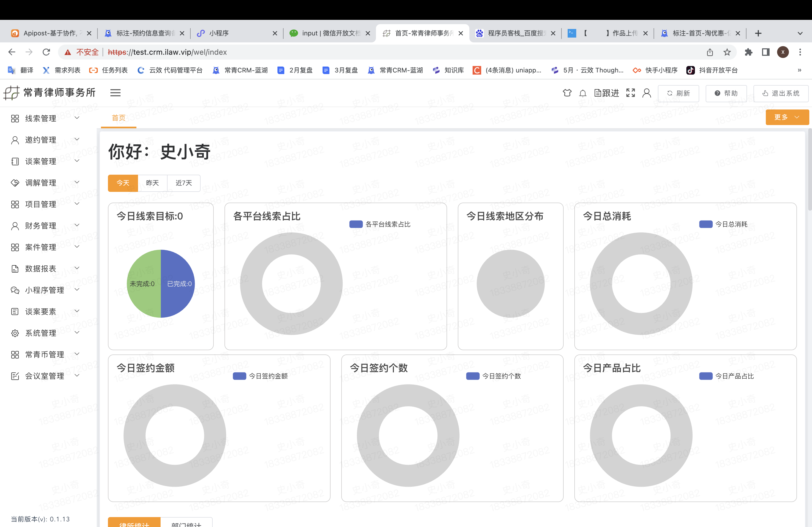The height and width of the screenshot is (527, 812).
Task: Click the 帮助 button
Action: coord(726,93)
